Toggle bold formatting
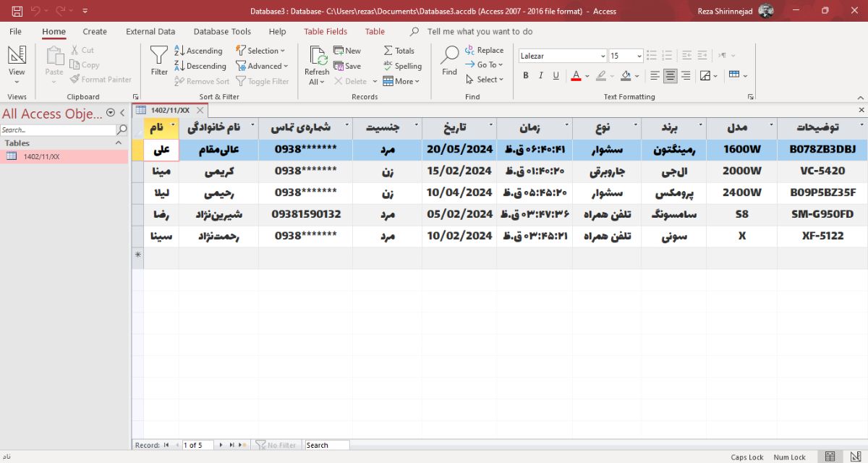 pos(526,75)
